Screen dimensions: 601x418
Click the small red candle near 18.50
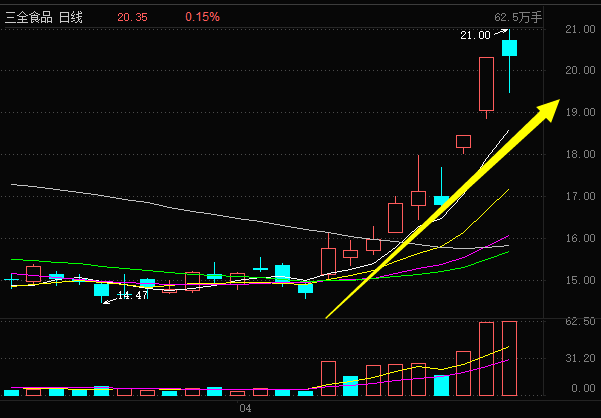[x=463, y=141]
